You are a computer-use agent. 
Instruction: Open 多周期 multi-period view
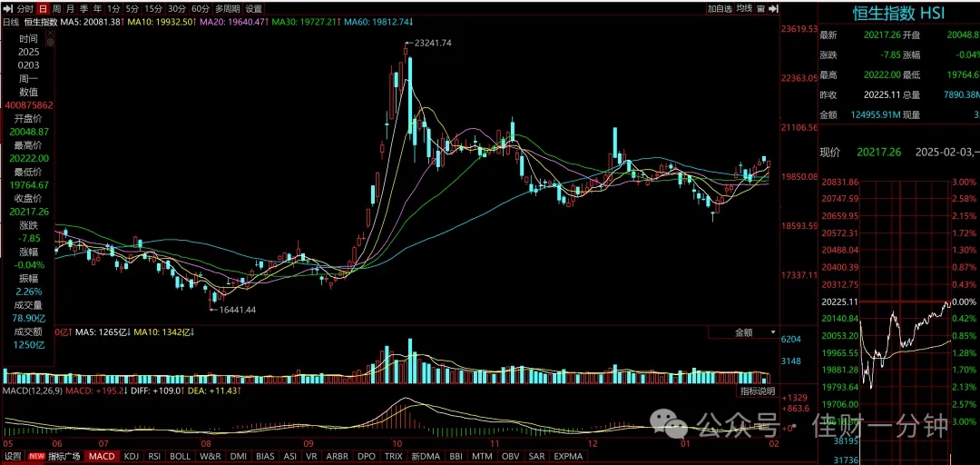pyautogui.click(x=227, y=9)
